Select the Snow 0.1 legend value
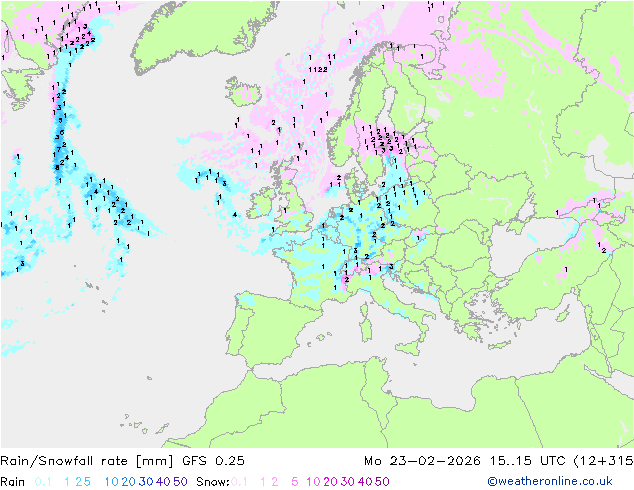The width and height of the screenshot is (634, 490). tap(239, 482)
